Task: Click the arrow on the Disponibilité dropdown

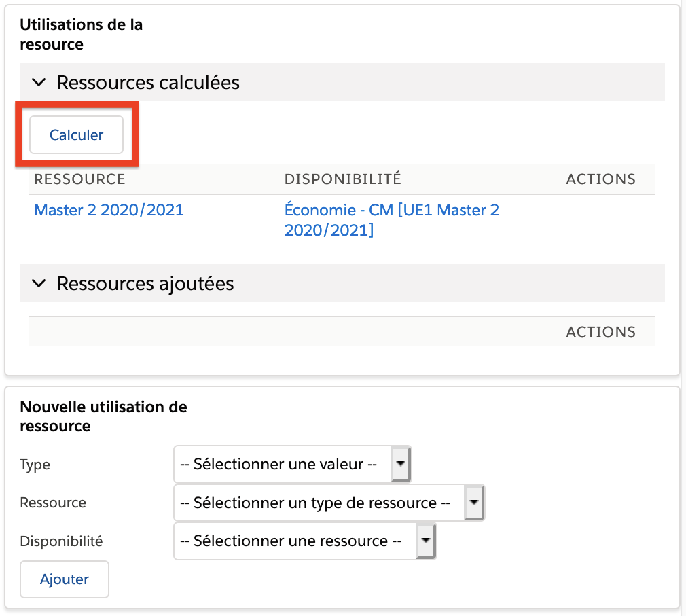Action: (x=425, y=541)
